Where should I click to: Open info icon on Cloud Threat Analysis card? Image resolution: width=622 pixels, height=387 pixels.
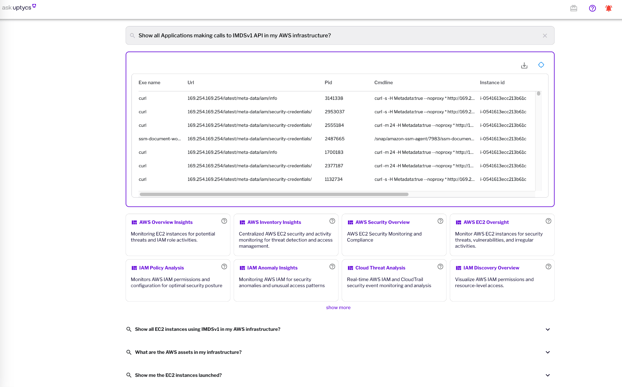click(x=440, y=267)
